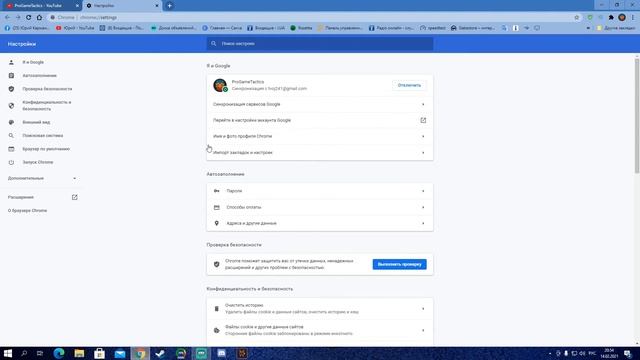Click the settings page vertical scrollbar
640x360 pixels.
click(x=637, y=116)
